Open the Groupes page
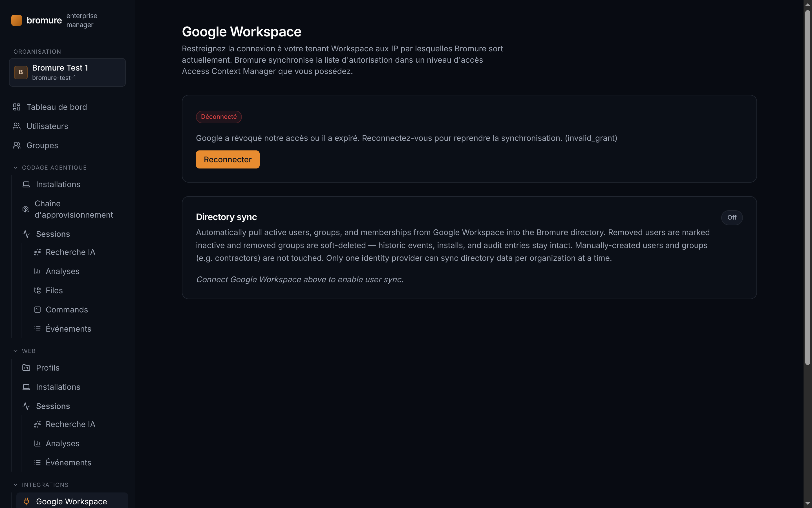 [42, 145]
